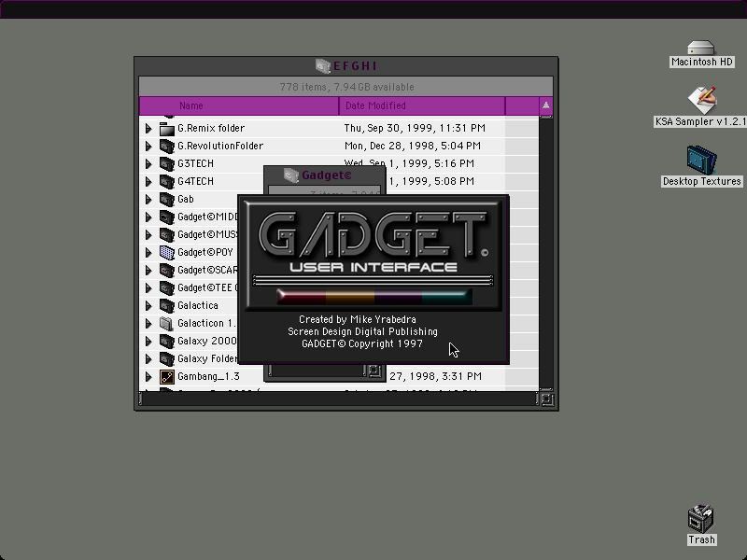The image size is (747, 560).
Task: Click the Trash icon
Action: coord(701,519)
